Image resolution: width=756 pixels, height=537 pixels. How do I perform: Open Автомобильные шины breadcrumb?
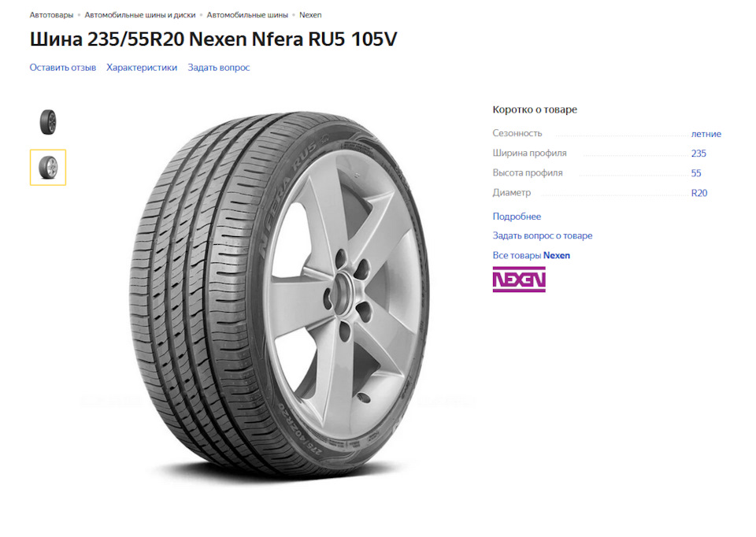click(x=247, y=15)
